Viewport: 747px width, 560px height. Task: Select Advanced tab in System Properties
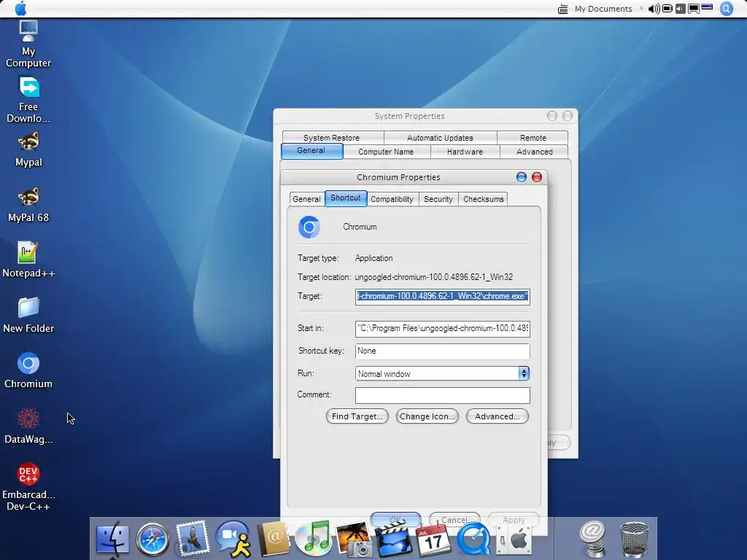pyautogui.click(x=534, y=152)
